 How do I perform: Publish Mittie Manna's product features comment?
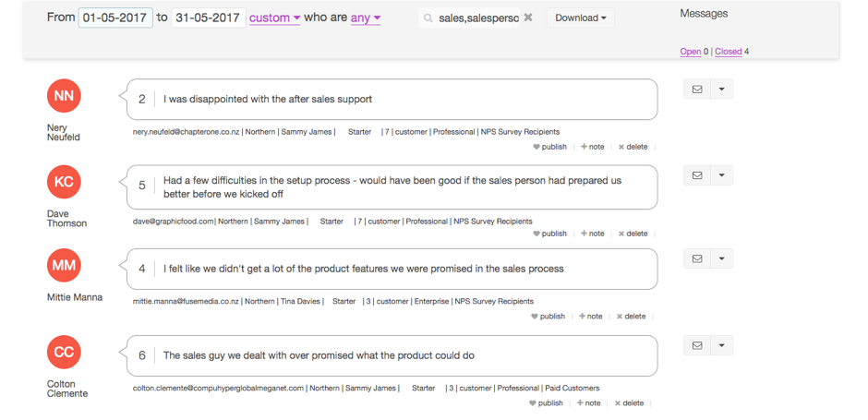(548, 317)
